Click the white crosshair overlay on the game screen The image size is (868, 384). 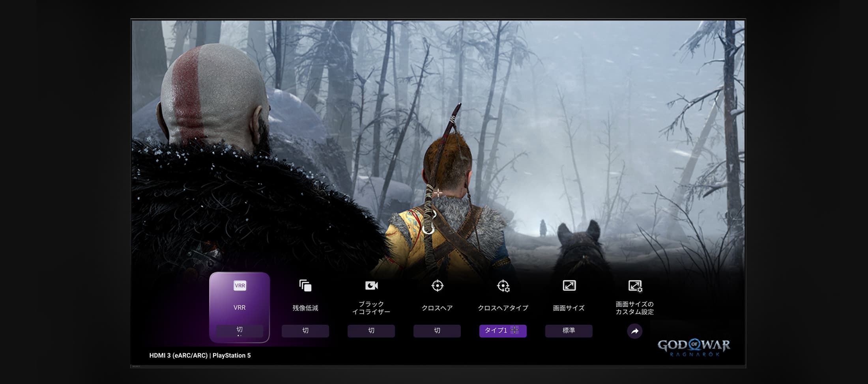tap(438, 193)
